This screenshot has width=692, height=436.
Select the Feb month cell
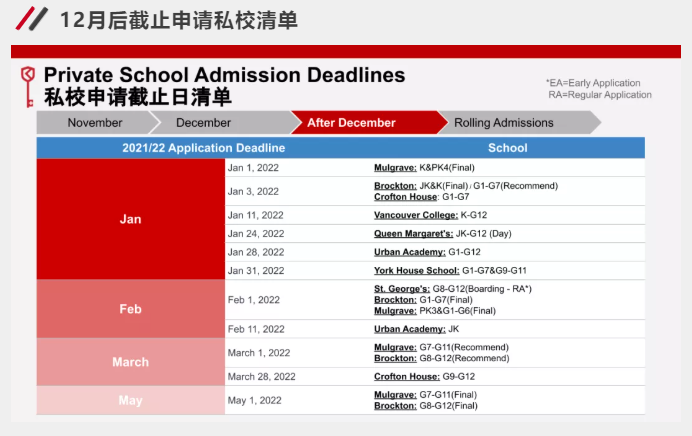tap(130, 309)
